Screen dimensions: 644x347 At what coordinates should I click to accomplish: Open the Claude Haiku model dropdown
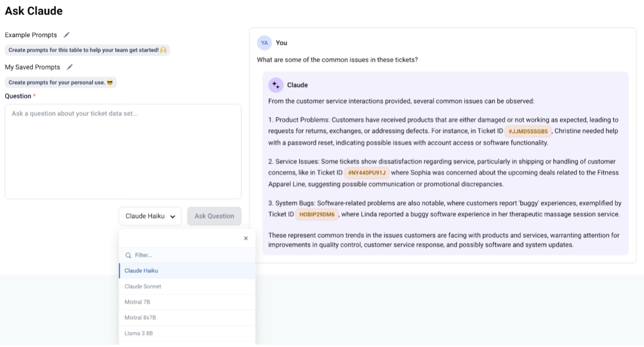click(150, 216)
